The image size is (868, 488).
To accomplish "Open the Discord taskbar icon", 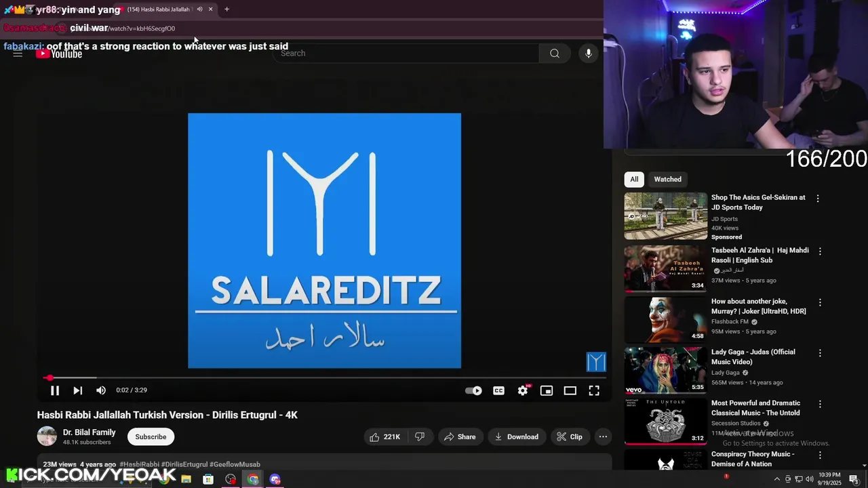I will pyautogui.click(x=275, y=479).
